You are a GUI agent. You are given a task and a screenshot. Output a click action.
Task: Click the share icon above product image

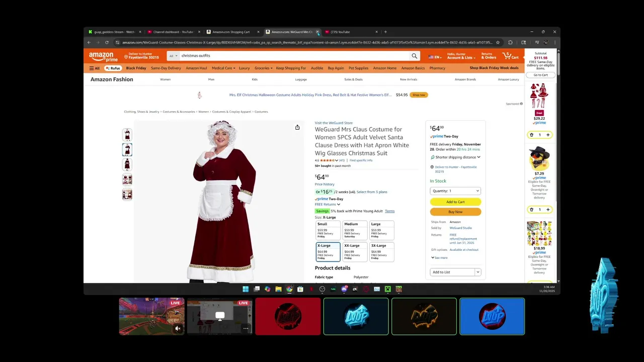297,127
